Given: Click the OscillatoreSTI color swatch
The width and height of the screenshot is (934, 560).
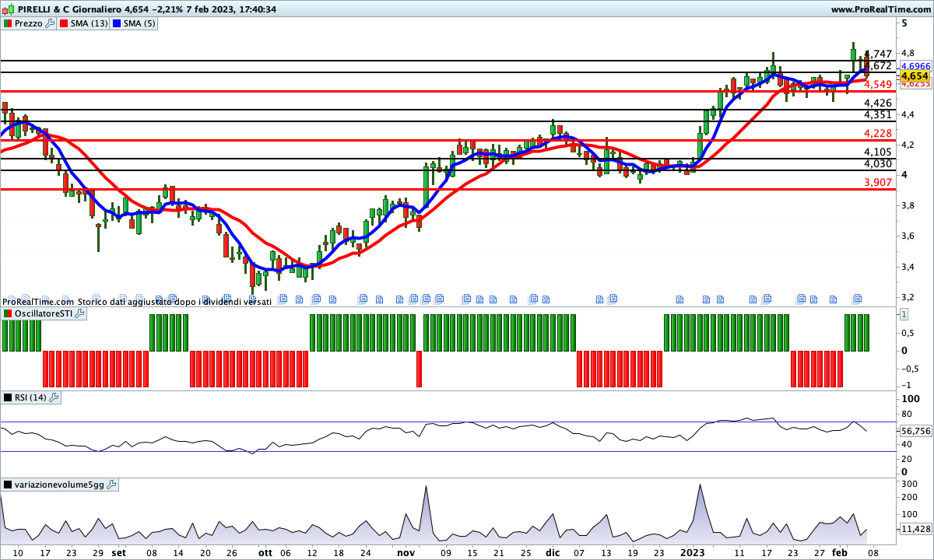Looking at the screenshot, I should tap(8, 313).
